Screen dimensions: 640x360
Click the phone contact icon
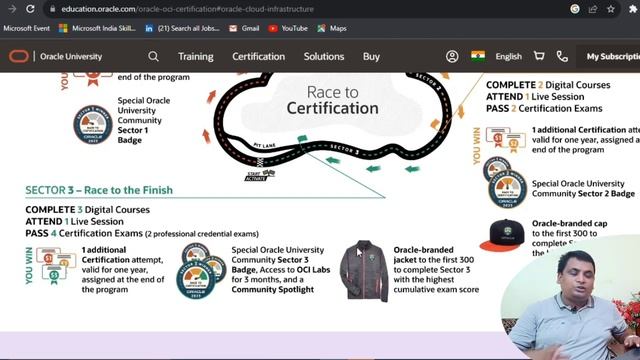(562, 56)
